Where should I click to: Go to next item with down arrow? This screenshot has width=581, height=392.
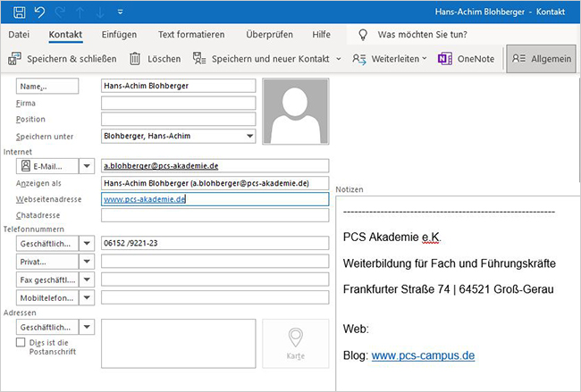[x=100, y=13]
